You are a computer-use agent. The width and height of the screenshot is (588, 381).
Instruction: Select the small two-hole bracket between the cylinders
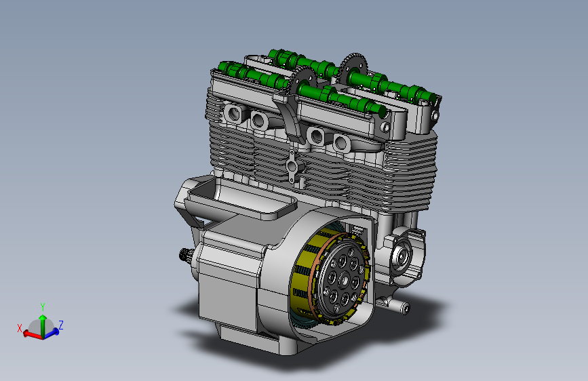(292, 166)
